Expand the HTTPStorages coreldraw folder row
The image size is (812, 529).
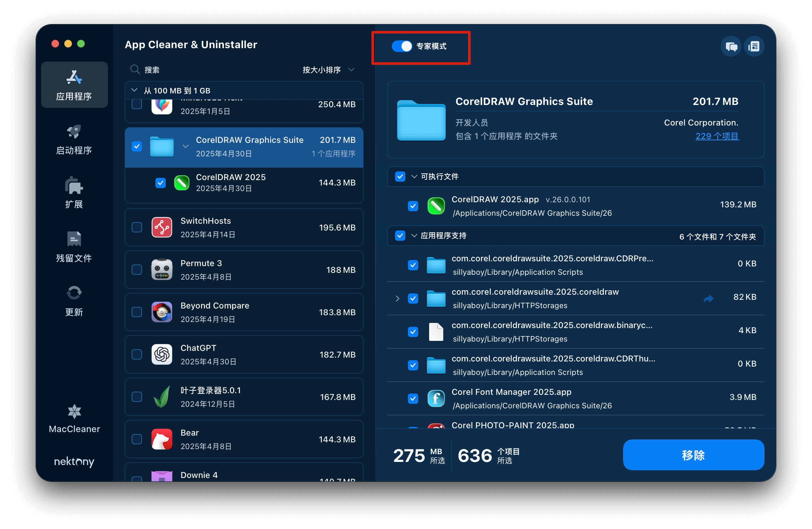pos(397,299)
